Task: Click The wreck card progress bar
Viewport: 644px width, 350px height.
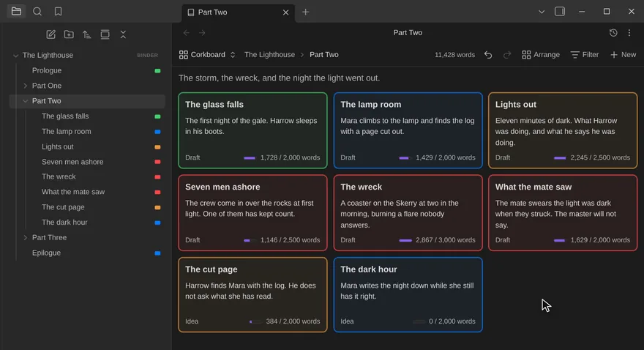Action: (405, 240)
